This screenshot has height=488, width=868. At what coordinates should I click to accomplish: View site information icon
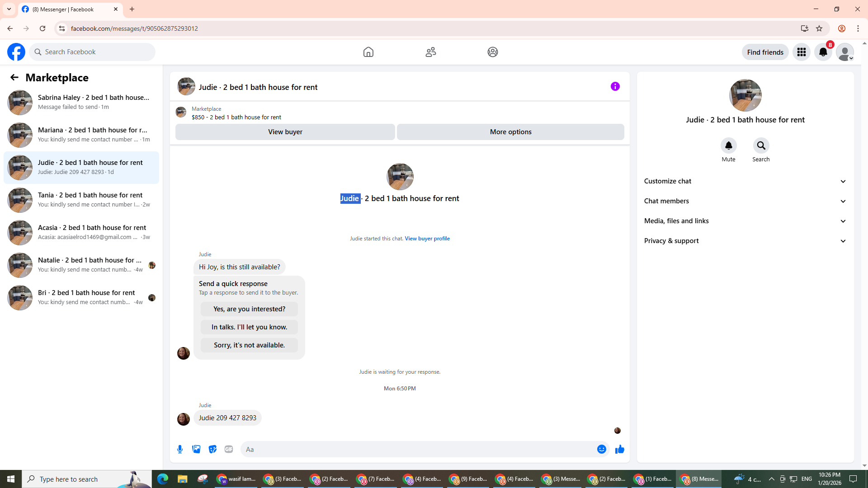coord(62,28)
